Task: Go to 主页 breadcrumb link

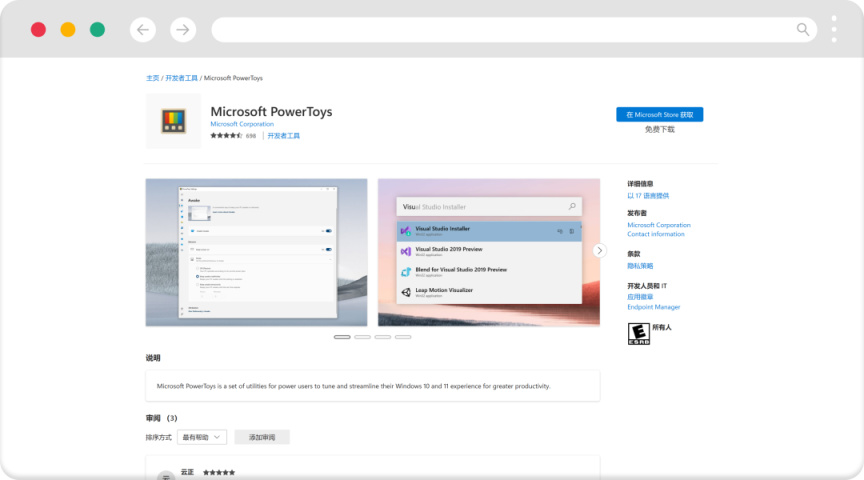Action: [x=153, y=78]
